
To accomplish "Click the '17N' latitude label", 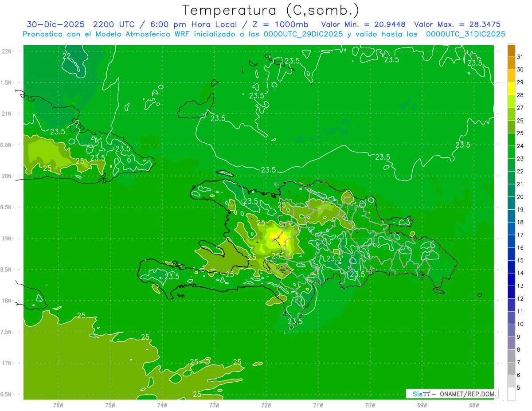I will pyautogui.click(x=7, y=364).
